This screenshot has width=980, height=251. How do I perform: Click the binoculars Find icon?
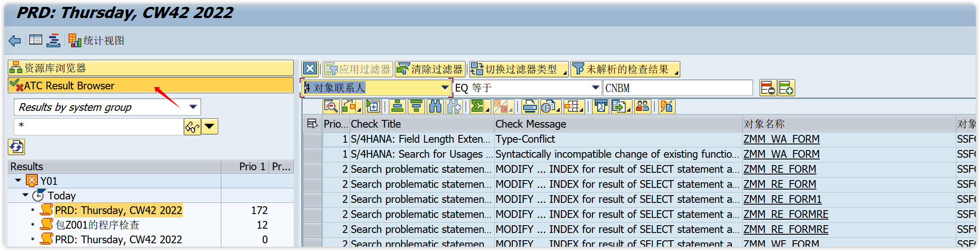pyautogui.click(x=435, y=106)
